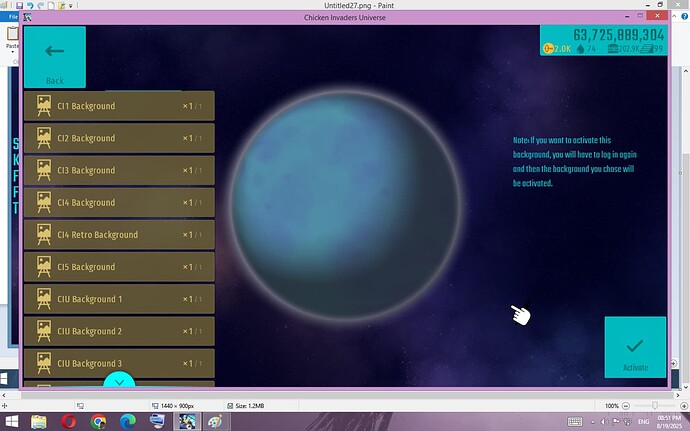Open the touch keyboard tray icon

575,422
